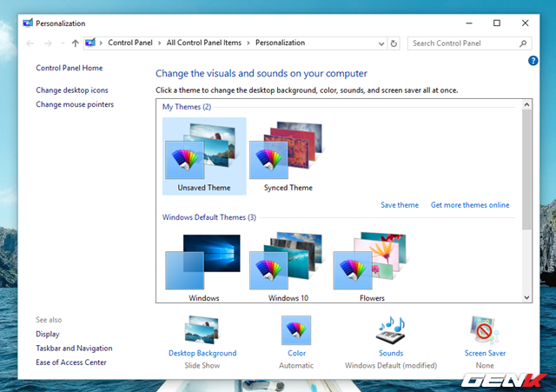This screenshot has height=392, width=556.
Task: Expand chevron after Control Panel breadcrumb
Action: pos(159,43)
